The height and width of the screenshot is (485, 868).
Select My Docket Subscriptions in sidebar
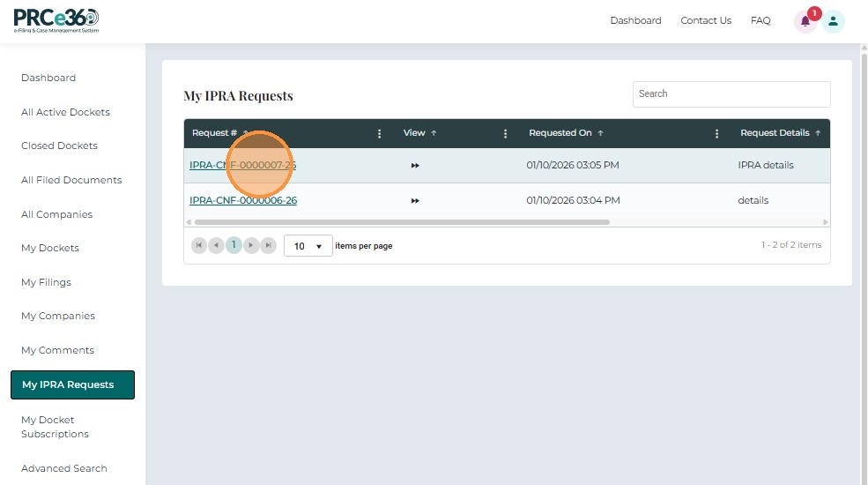coord(55,427)
